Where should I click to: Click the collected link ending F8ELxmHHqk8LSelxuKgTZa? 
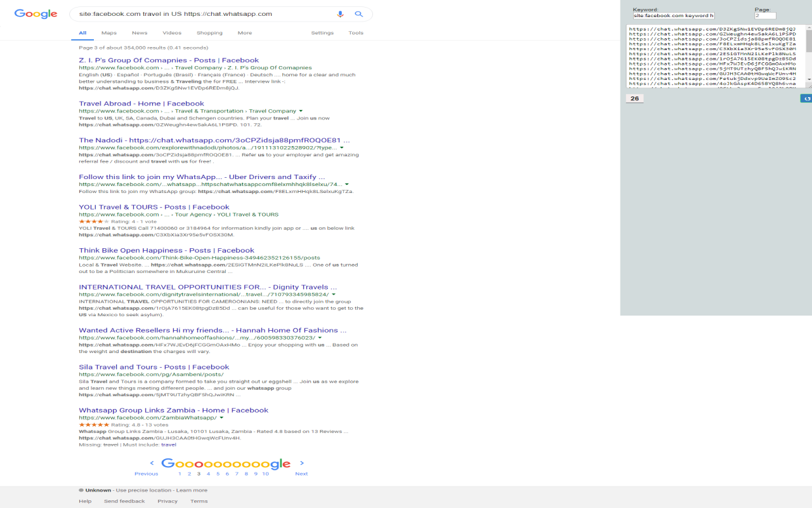(712, 44)
